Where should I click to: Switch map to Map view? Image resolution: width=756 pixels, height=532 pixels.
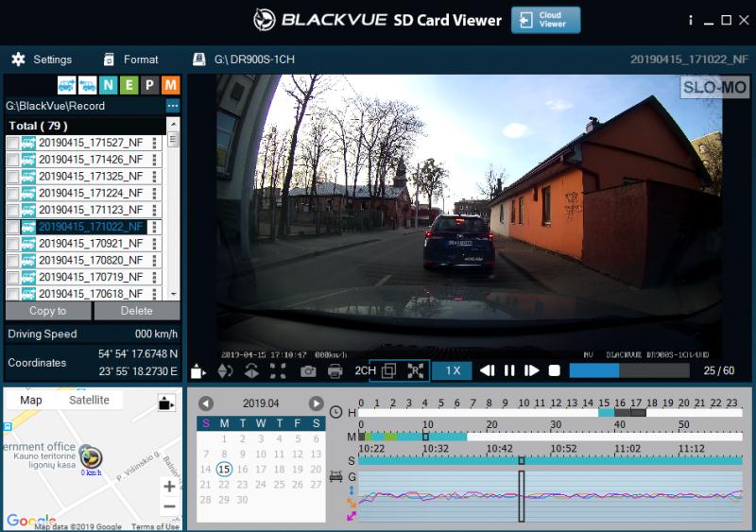click(x=31, y=400)
